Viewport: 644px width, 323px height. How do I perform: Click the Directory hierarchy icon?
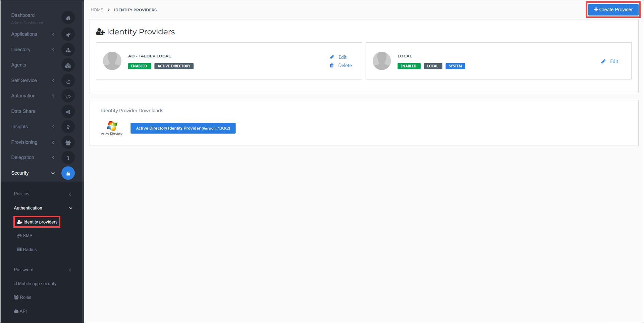pos(68,50)
